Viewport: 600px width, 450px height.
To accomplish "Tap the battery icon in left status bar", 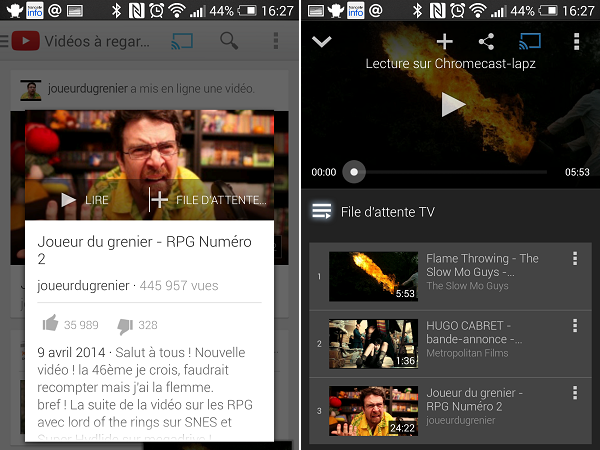I will [247, 11].
